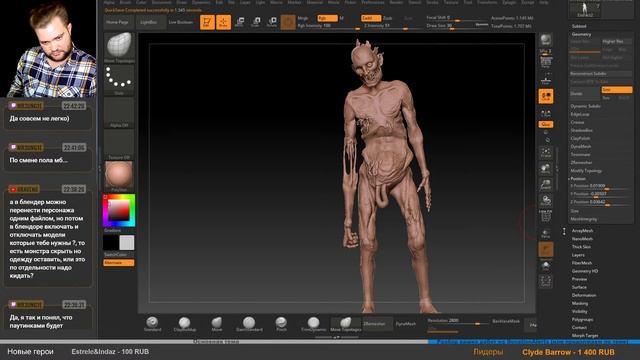Pick a hue in the color picker square
The width and height of the screenshot is (640, 360).
tap(119, 210)
